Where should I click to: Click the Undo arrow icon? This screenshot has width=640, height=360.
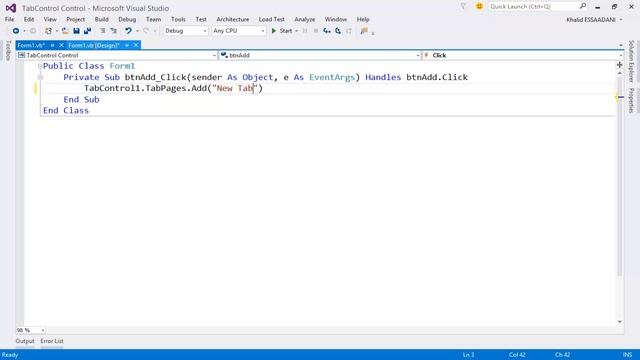tap(128, 31)
